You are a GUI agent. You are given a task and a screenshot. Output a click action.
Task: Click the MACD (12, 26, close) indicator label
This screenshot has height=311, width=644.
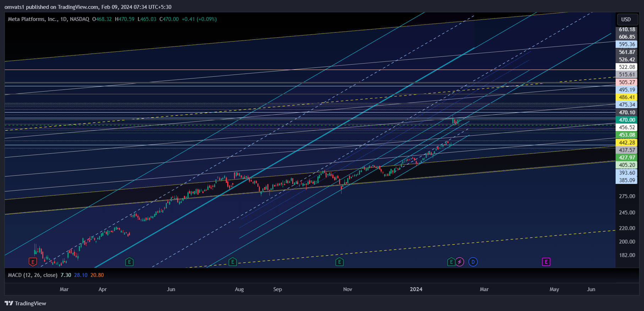point(33,275)
